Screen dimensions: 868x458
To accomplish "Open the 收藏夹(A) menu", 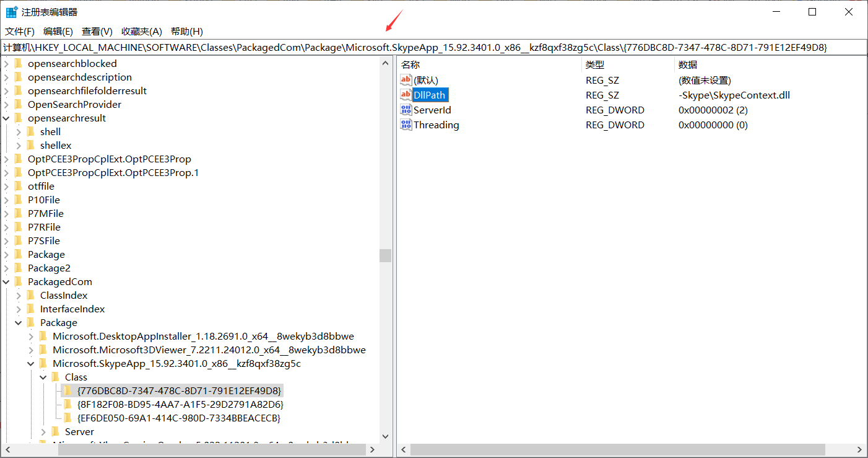I will pyautogui.click(x=141, y=31).
